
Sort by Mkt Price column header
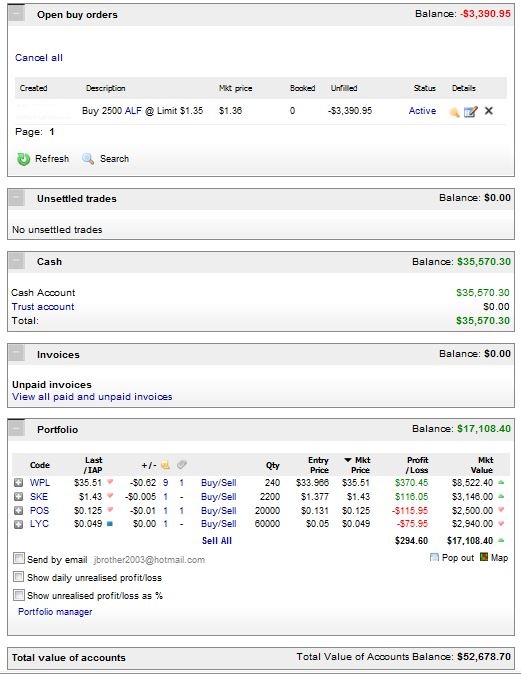tap(357, 465)
